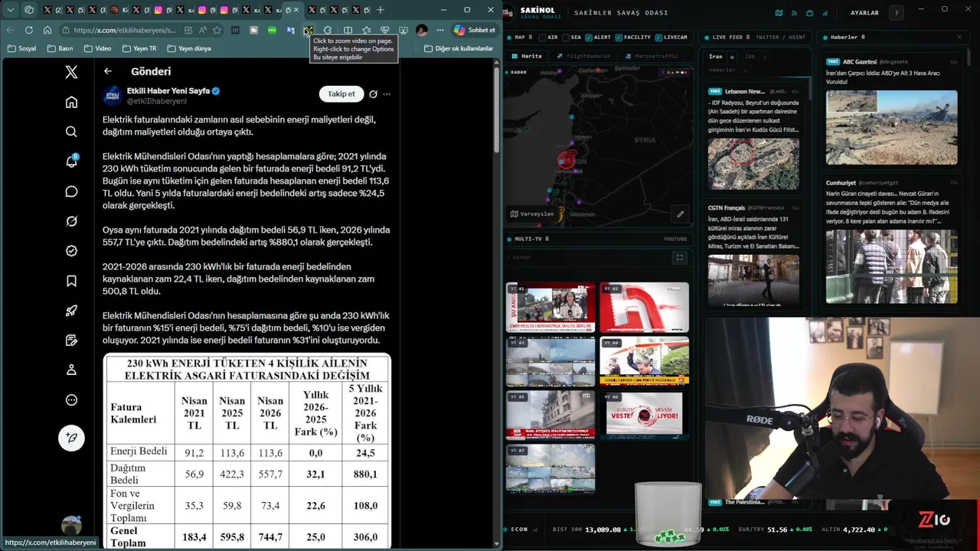Open Edge settings and more menu
The width and height of the screenshot is (980, 551).
tap(440, 30)
